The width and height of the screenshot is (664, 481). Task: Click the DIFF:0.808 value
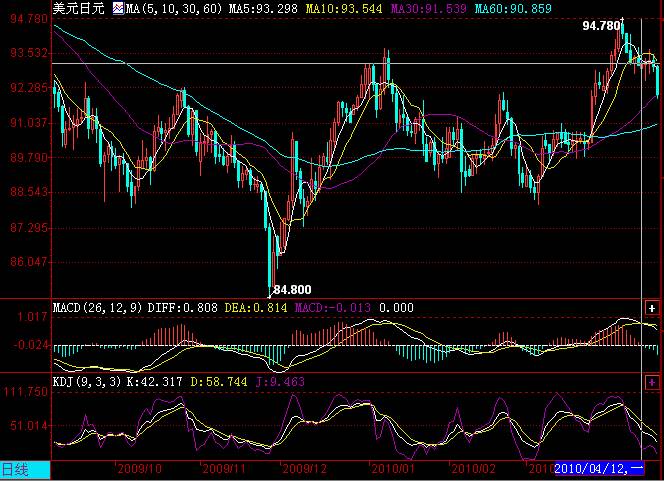click(x=183, y=307)
